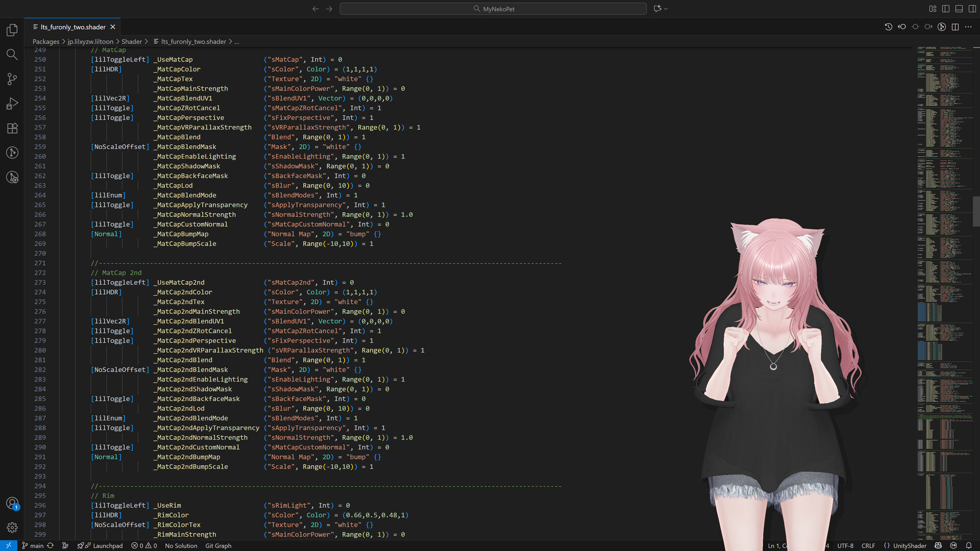Screen dimensions: 980x551
Task: Open the Extensions view
Action: [12, 128]
